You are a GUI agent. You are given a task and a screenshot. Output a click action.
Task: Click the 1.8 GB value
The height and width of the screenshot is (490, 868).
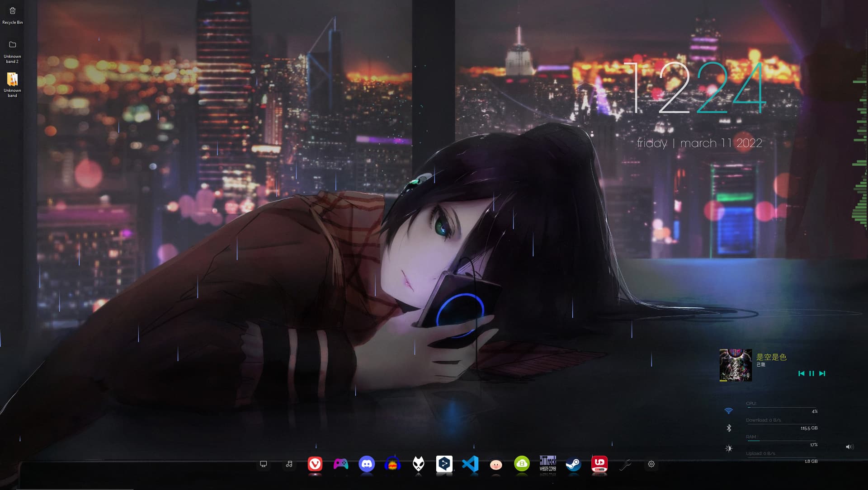811,462
